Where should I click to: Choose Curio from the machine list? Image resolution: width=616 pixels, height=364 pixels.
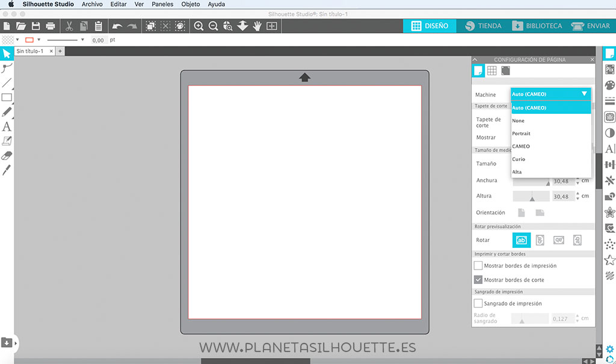click(551, 159)
